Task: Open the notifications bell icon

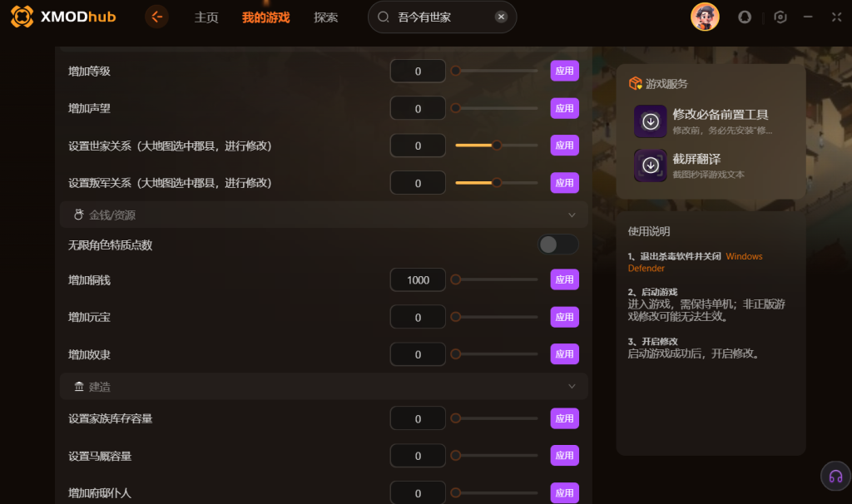Action: (745, 17)
